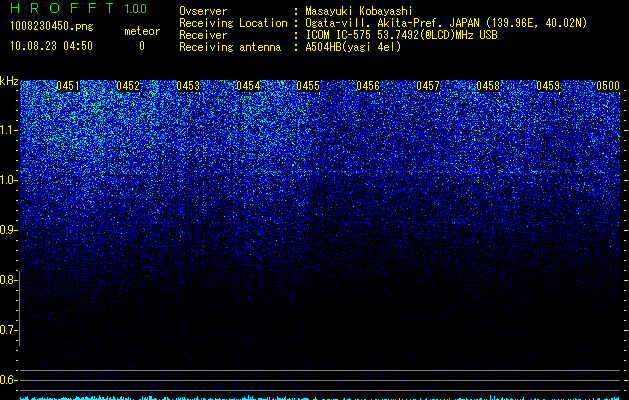Click the Receiving antenna label
The image size is (629, 400).
pyautogui.click(x=230, y=47)
